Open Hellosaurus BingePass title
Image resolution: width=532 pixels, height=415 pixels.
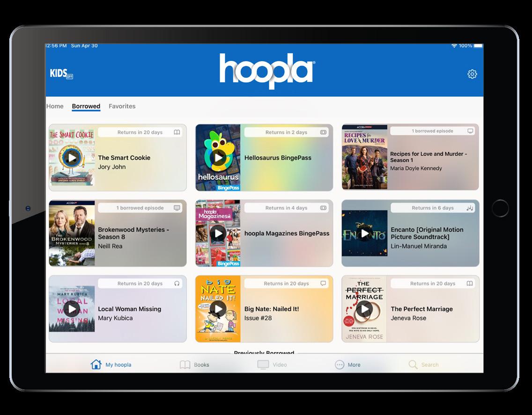[278, 158]
